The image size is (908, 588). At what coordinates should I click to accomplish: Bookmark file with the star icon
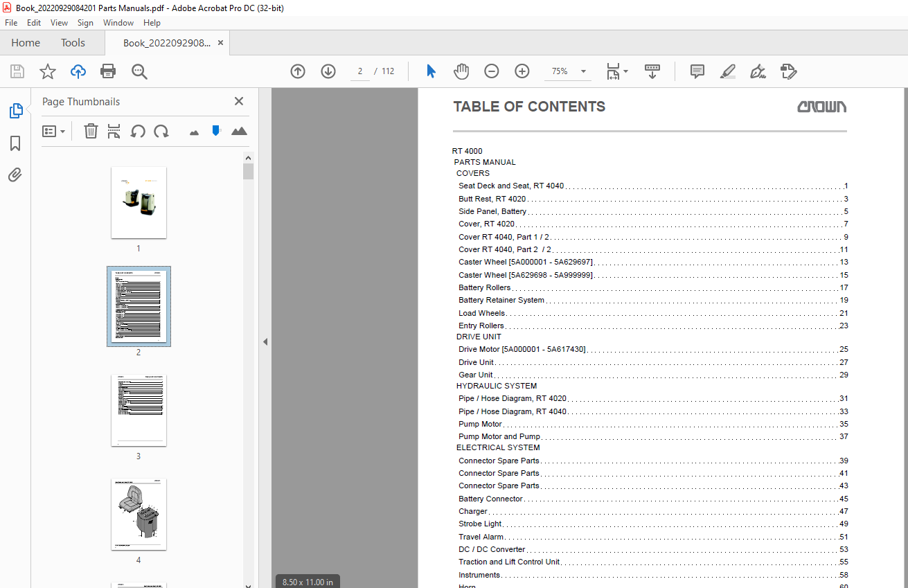47,71
